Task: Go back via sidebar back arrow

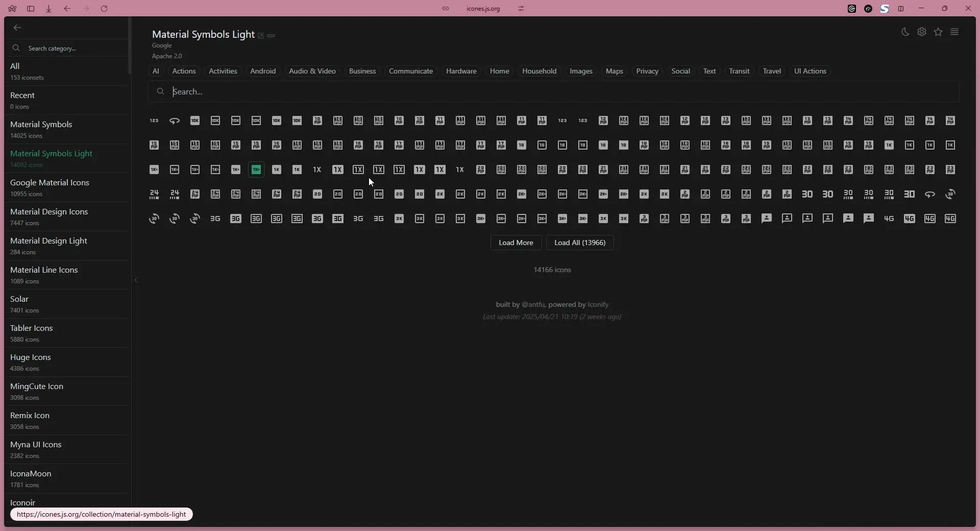Action: [18, 28]
